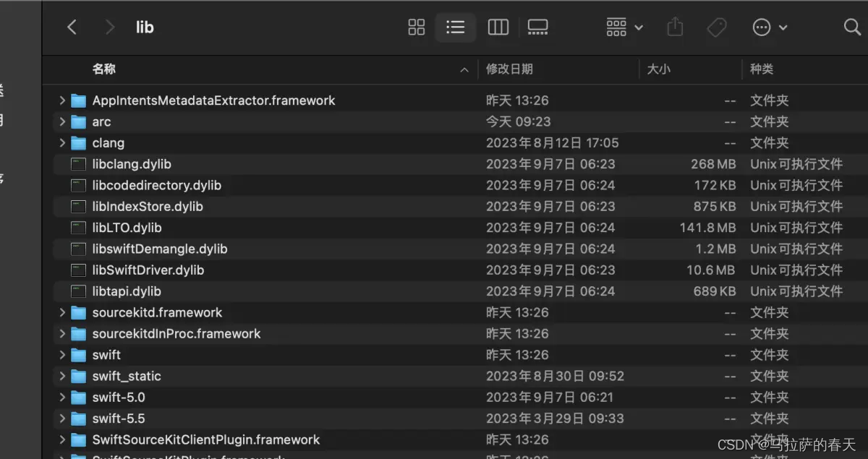
Task: Open the group-by dropdown
Action: [x=623, y=27]
